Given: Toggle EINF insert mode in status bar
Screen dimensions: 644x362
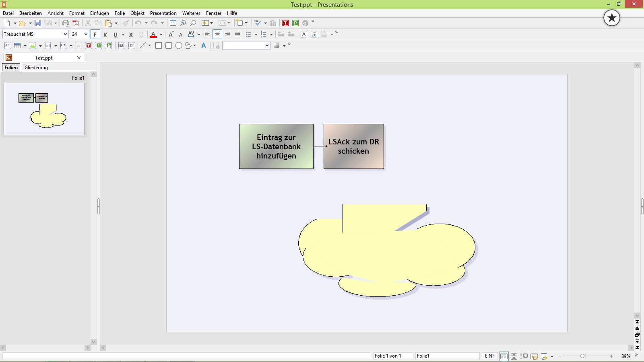Looking at the screenshot, I should [489, 356].
